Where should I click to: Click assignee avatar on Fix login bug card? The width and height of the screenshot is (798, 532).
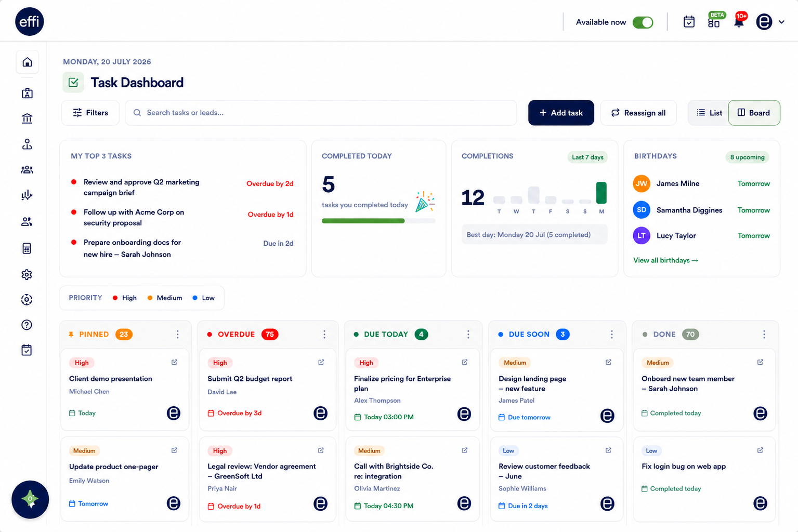pyautogui.click(x=760, y=503)
